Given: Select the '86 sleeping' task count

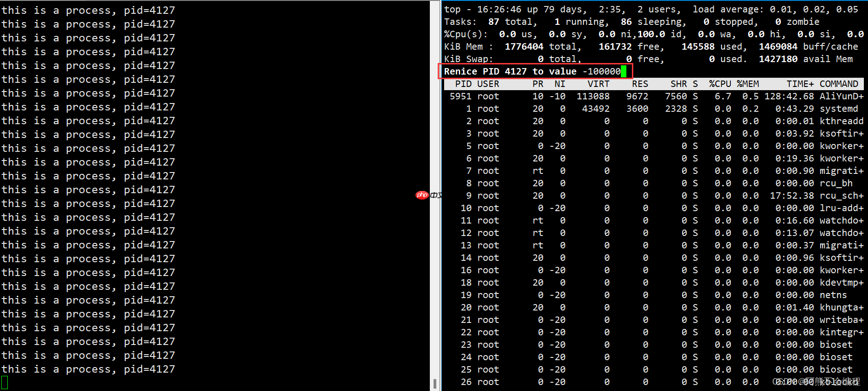Looking at the screenshot, I should click(x=654, y=22).
